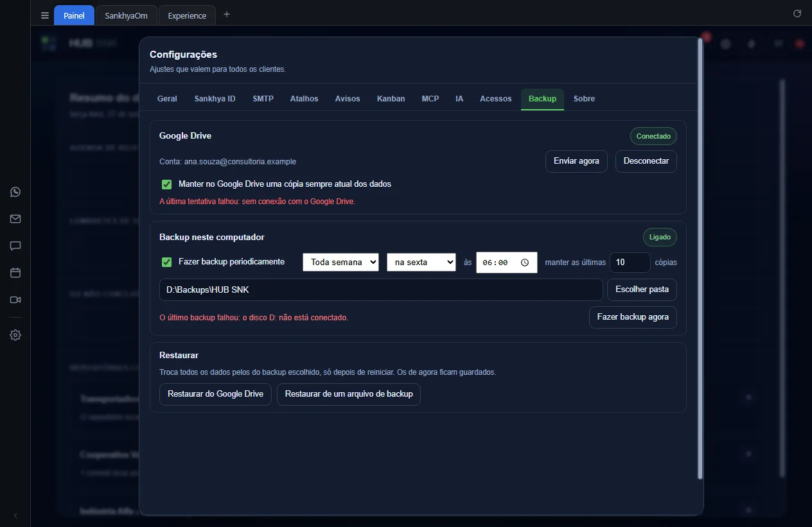The width and height of the screenshot is (812, 527).
Task: Click the Google Drive account email text
Action: tap(240, 162)
